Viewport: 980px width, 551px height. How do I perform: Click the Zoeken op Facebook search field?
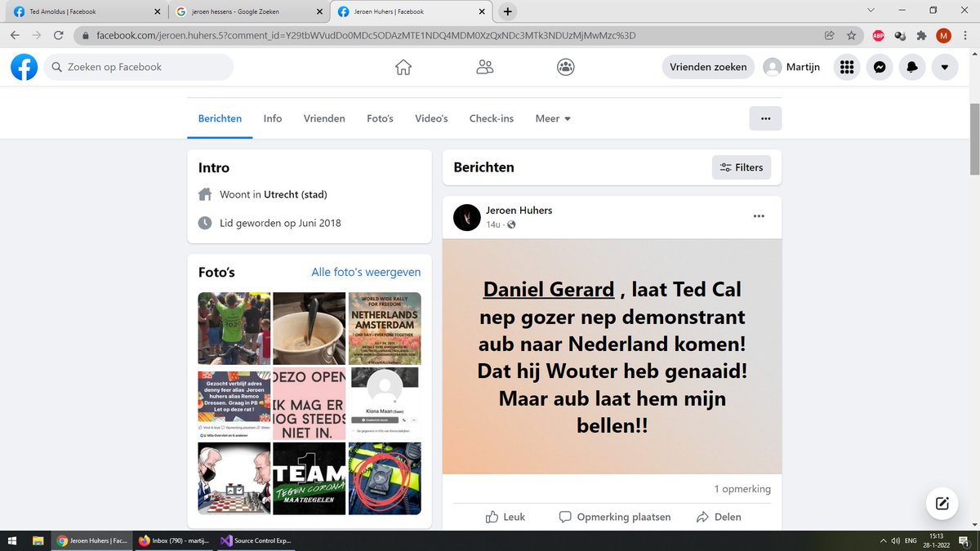coord(139,67)
